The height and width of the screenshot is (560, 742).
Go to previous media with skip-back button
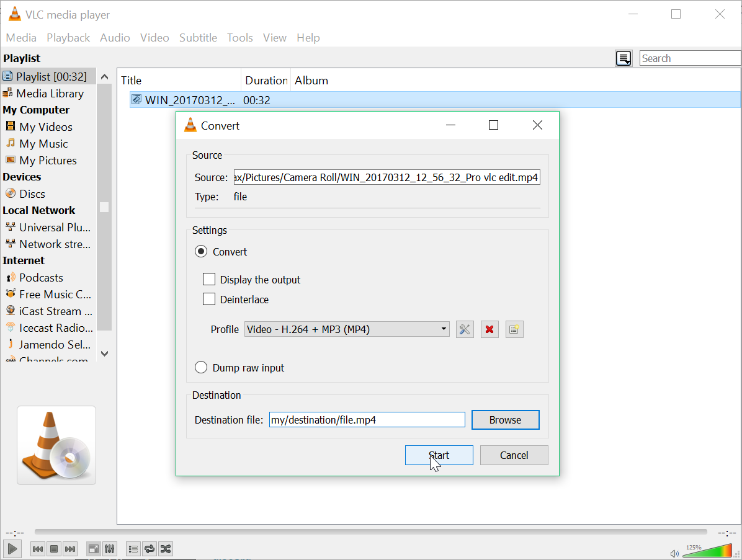[38, 549]
